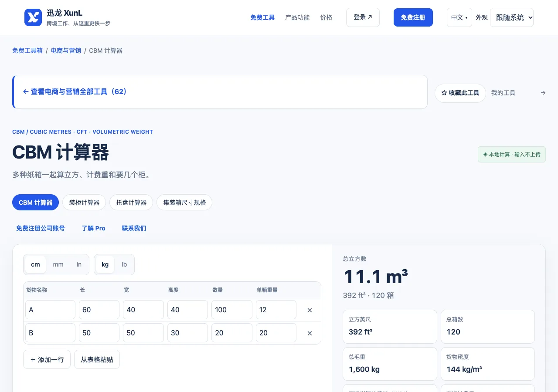Switch length unit to mm

click(58, 264)
